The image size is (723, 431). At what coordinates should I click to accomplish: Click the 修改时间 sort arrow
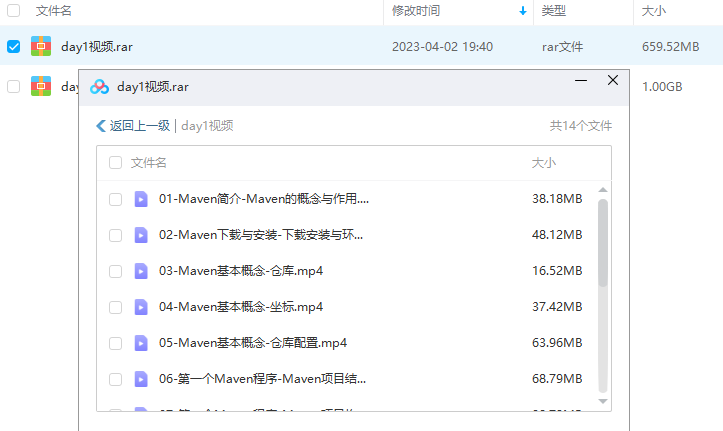522,11
